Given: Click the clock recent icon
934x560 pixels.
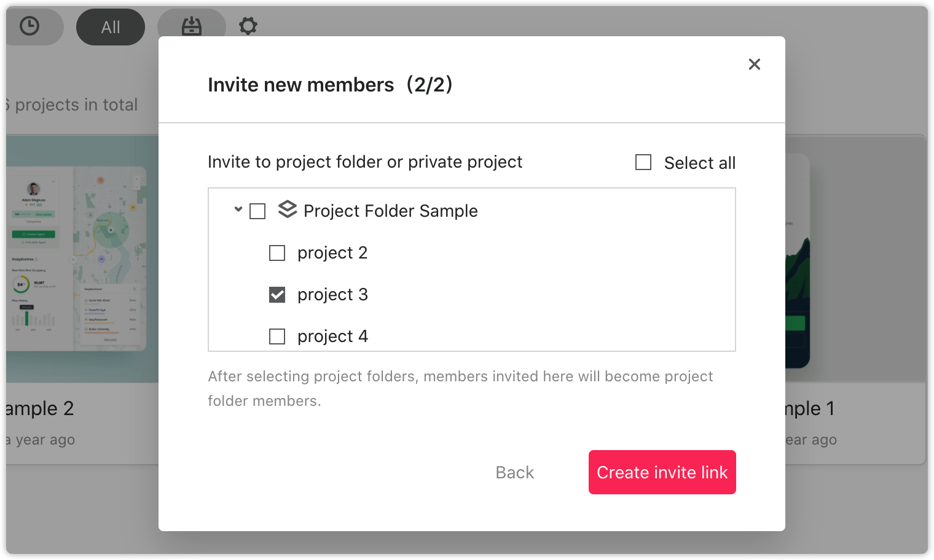Looking at the screenshot, I should (29, 26).
